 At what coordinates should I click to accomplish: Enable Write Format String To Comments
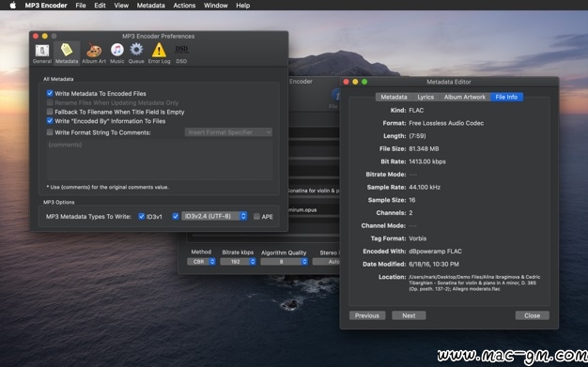(50, 132)
